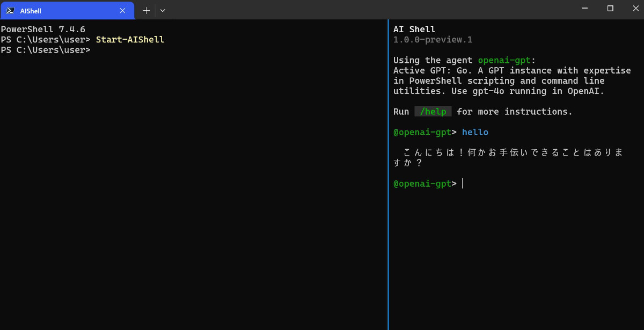Click the blue hello query text

pyautogui.click(x=475, y=132)
